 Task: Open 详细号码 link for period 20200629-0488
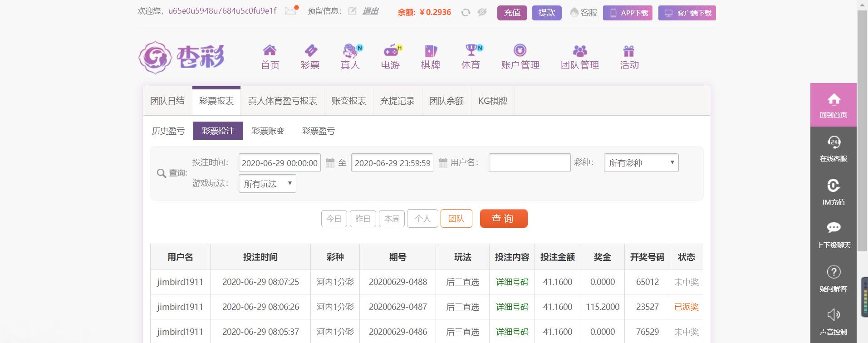[512, 282]
